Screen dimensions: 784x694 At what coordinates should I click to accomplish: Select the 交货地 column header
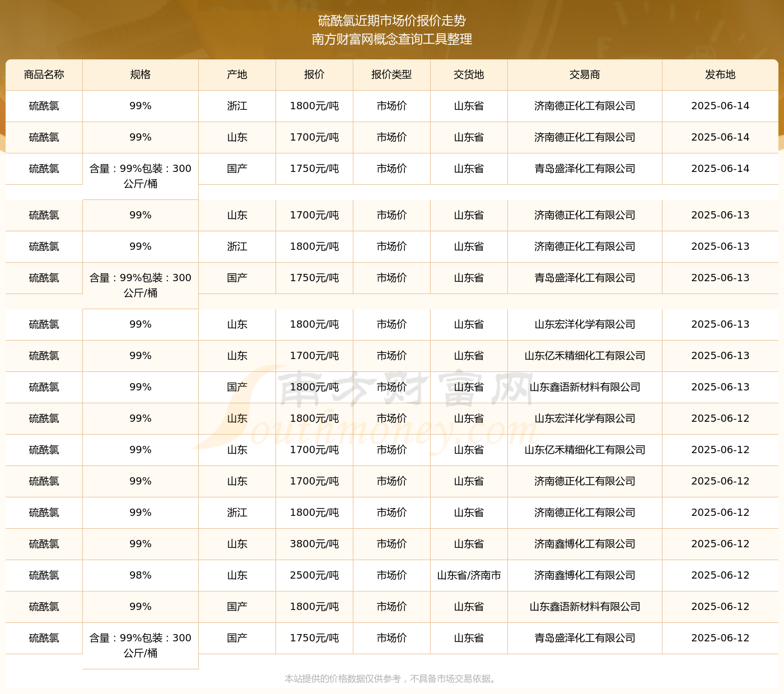tap(469, 75)
